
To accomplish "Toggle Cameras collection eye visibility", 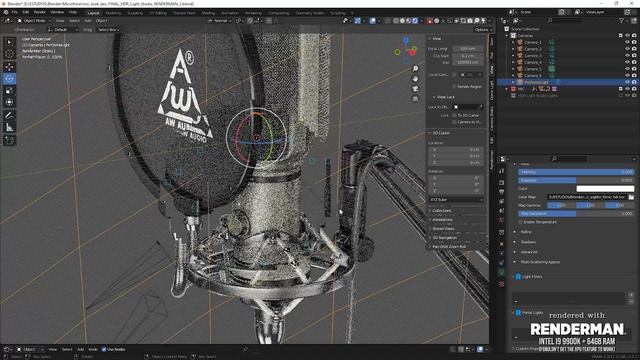I will click(627, 36).
